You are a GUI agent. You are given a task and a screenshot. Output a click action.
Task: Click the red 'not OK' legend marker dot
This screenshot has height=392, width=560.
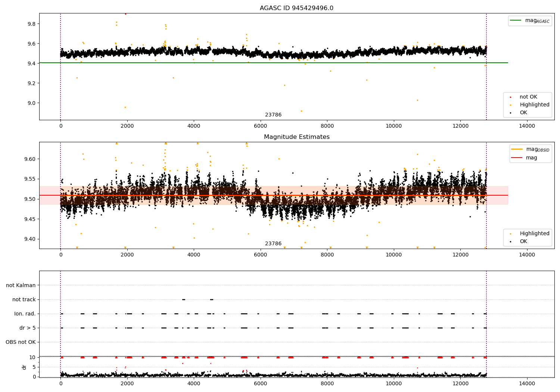click(510, 97)
